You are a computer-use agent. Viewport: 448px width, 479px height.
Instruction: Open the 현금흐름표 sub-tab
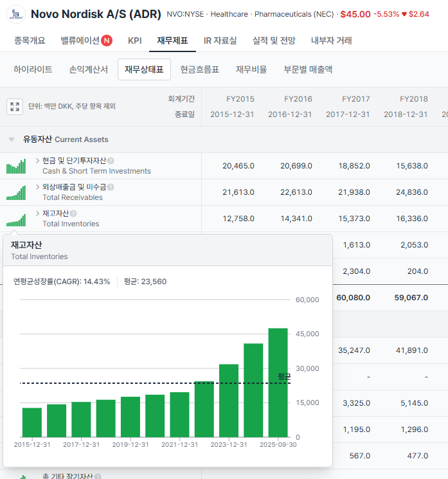click(200, 69)
